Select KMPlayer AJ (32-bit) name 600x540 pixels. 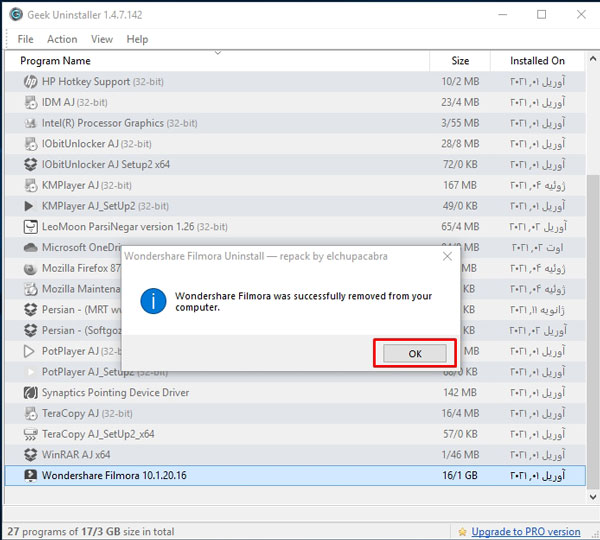click(x=86, y=185)
